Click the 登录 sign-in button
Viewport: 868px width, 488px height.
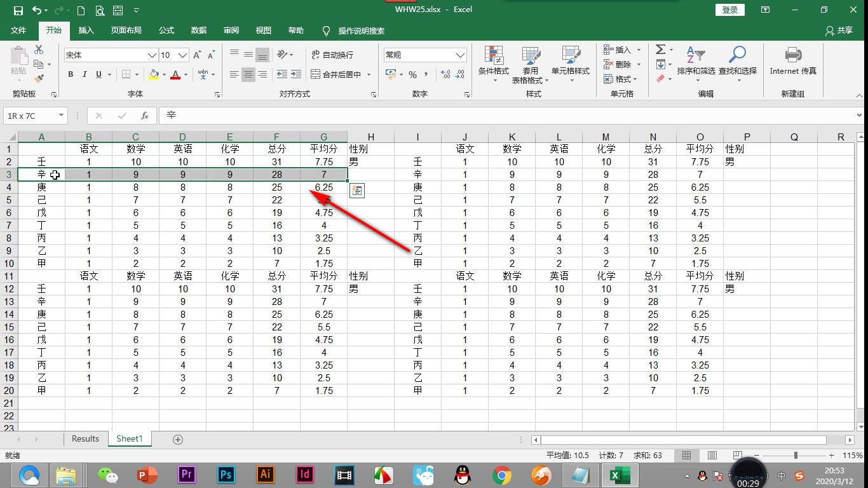730,10
